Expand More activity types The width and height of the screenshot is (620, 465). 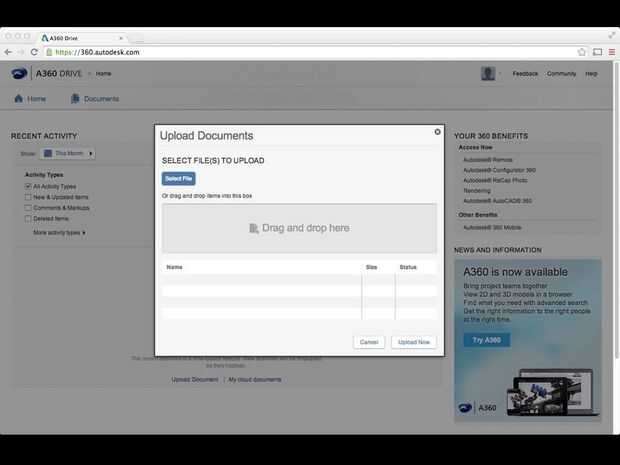[x=59, y=232]
